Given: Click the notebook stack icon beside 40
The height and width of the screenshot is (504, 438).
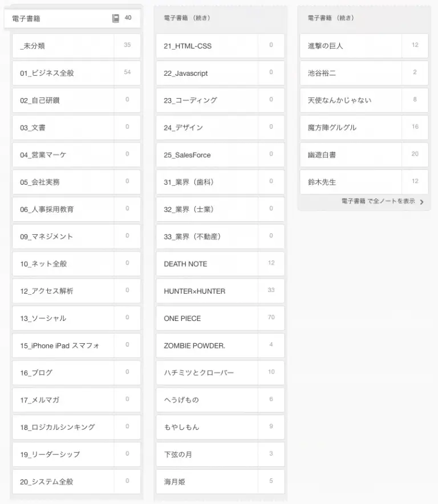Looking at the screenshot, I should (116, 18).
